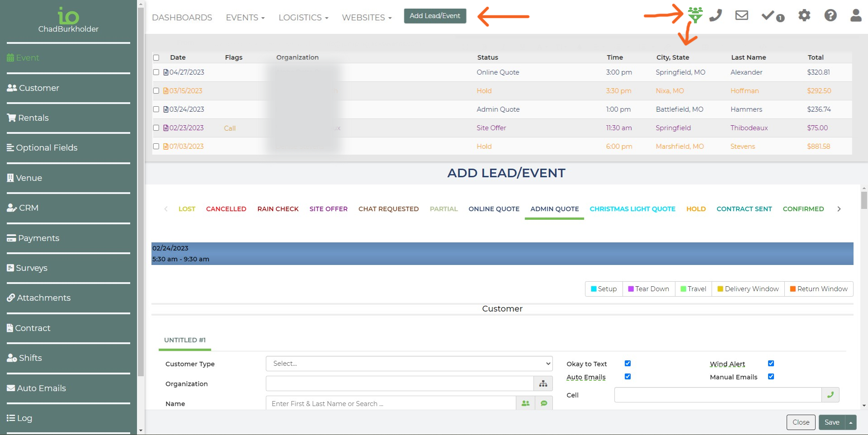Click the customer search people icon
Image resolution: width=868 pixels, height=435 pixels.
525,403
